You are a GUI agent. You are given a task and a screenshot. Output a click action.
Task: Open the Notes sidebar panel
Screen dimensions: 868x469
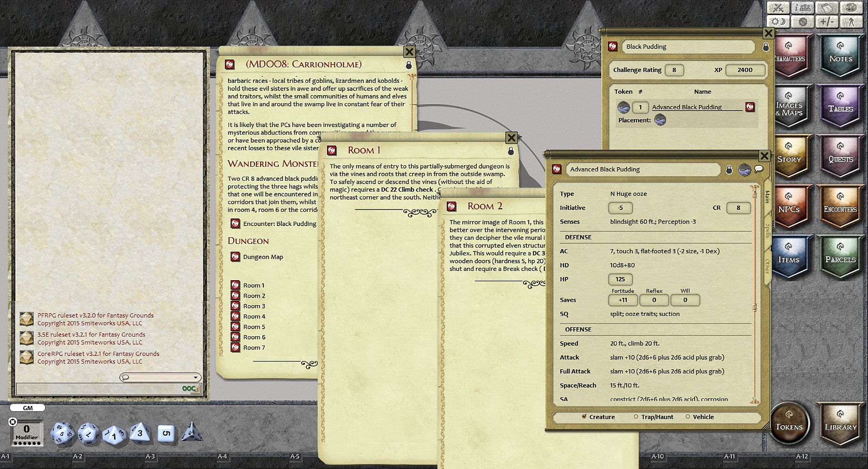pyautogui.click(x=840, y=57)
